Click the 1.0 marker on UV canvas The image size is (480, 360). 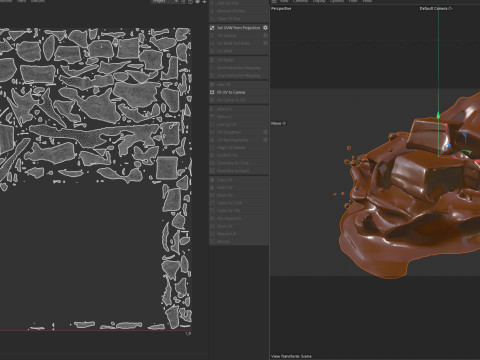pos(188,333)
